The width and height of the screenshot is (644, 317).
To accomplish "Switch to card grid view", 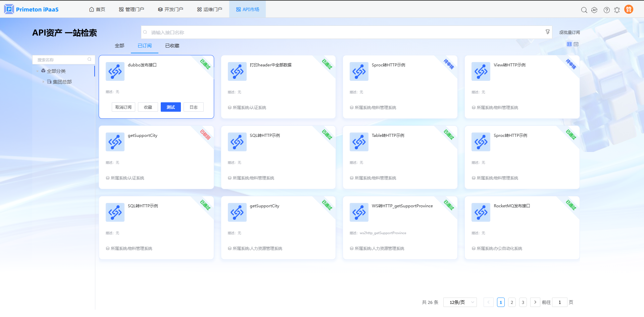I will (x=569, y=44).
